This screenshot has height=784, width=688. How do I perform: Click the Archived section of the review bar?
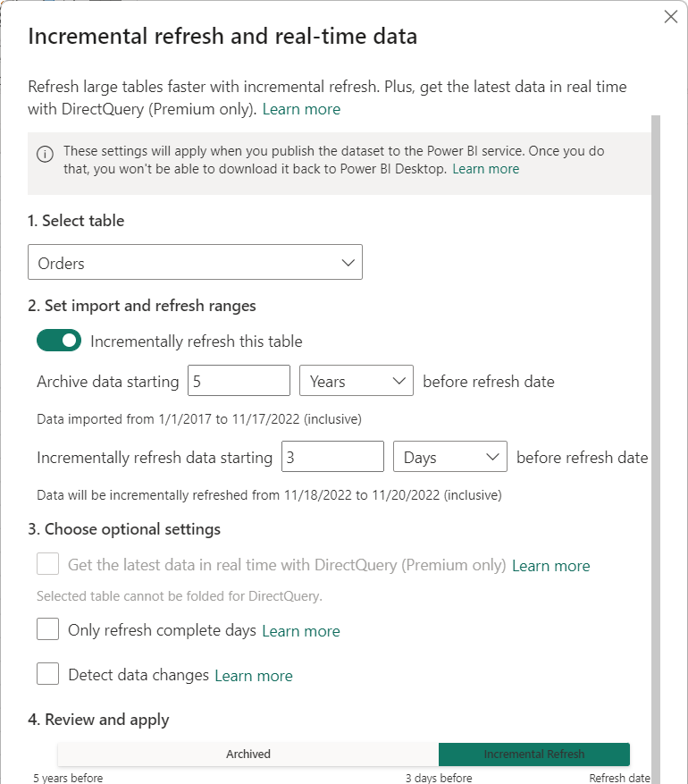click(248, 754)
